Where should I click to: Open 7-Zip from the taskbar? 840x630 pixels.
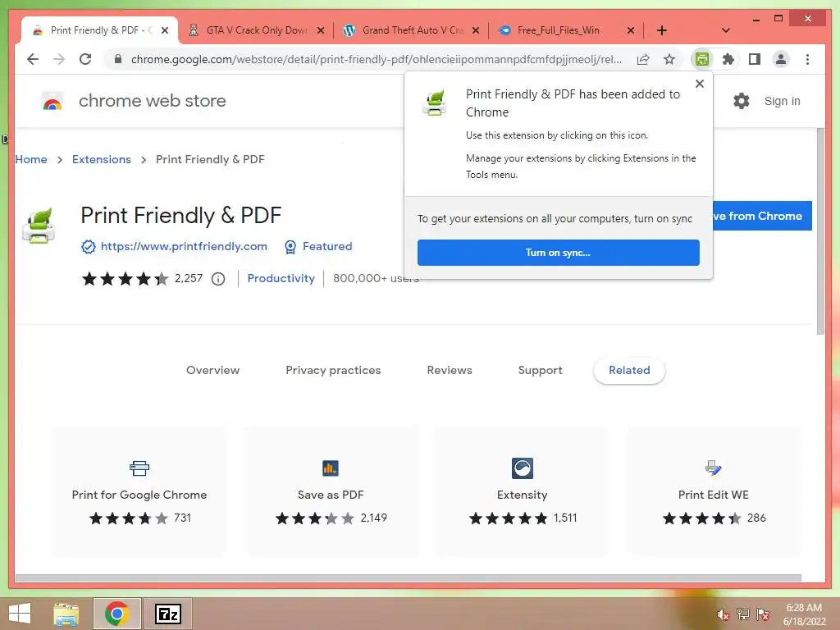tap(168, 614)
